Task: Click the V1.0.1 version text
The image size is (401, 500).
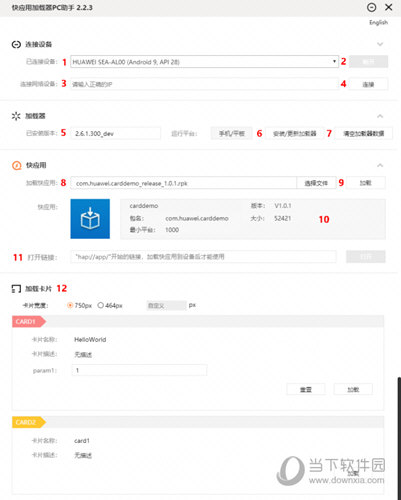Action: [x=283, y=206]
